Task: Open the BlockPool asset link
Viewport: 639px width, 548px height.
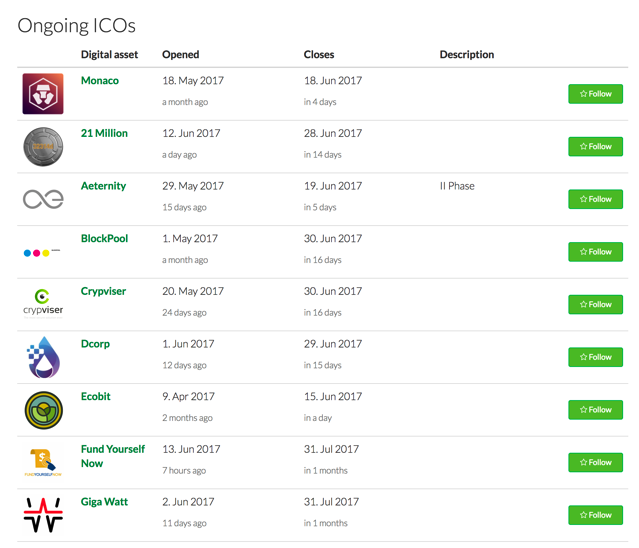Action: pyautogui.click(x=104, y=238)
